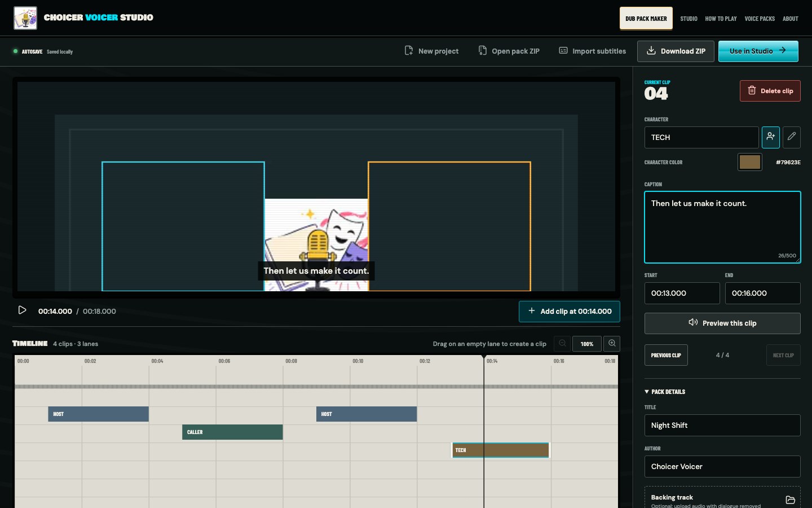
Task: Select the first HOST clip on timeline
Action: pyautogui.click(x=98, y=414)
